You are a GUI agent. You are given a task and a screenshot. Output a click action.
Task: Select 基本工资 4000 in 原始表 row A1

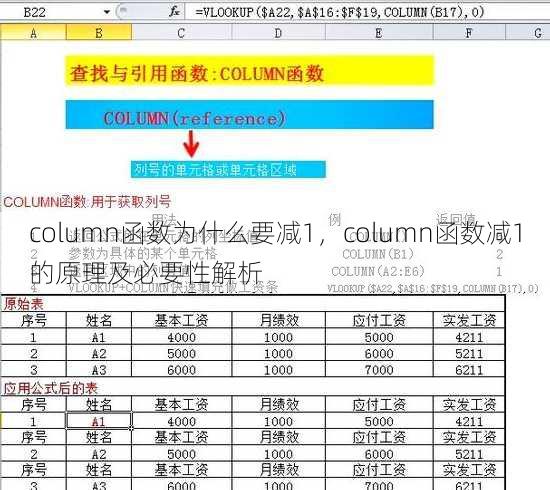pos(181,337)
